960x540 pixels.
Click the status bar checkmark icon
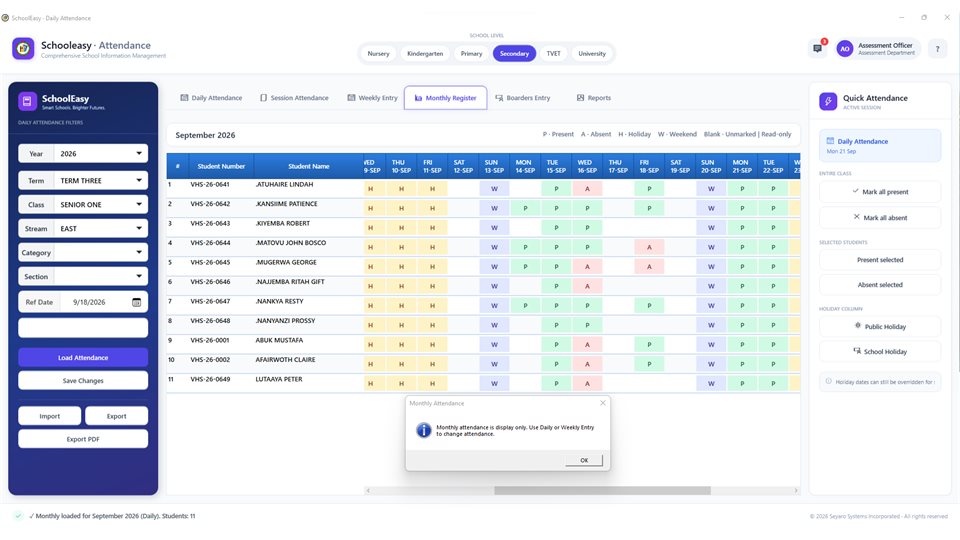pyautogui.click(x=18, y=516)
